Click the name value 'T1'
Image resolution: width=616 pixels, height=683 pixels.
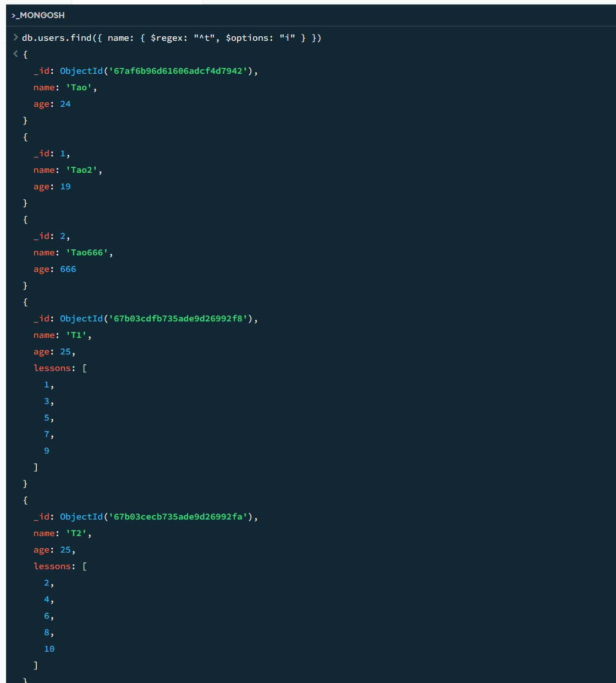[x=76, y=335]
